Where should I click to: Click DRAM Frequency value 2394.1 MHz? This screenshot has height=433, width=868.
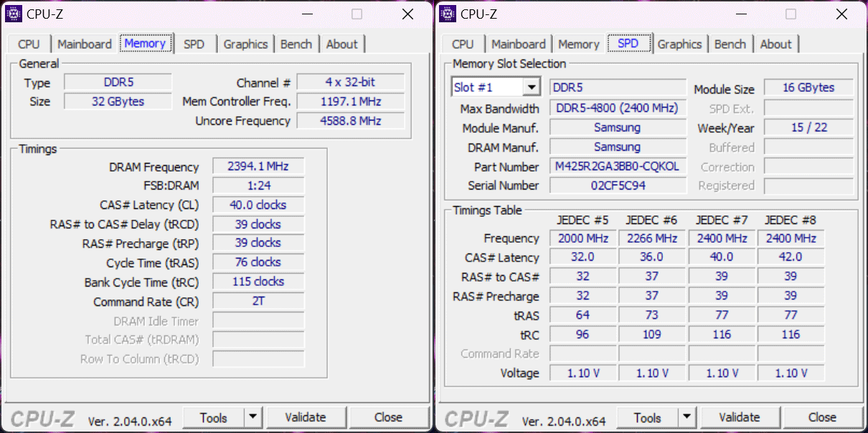click(x=258, y=167)
